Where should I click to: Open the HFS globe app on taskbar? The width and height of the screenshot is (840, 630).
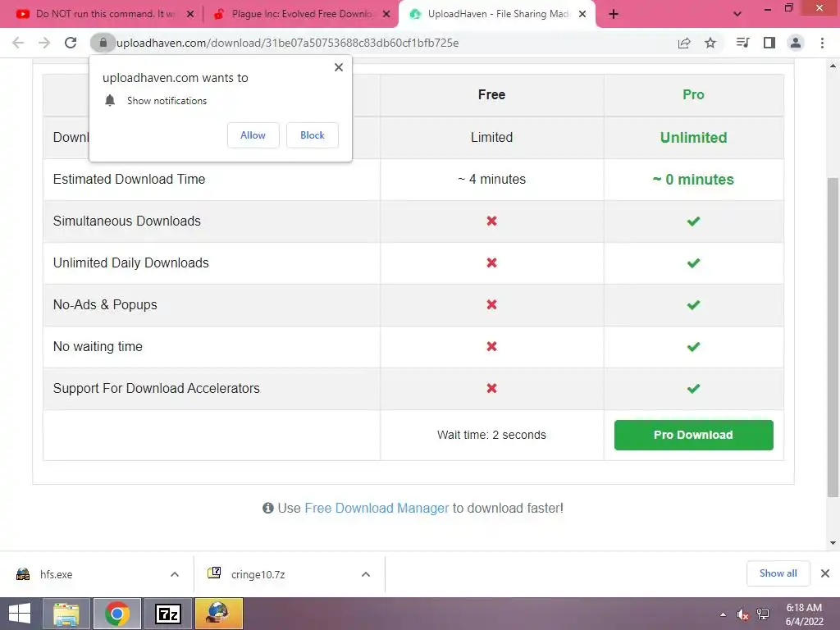[219, 614]
